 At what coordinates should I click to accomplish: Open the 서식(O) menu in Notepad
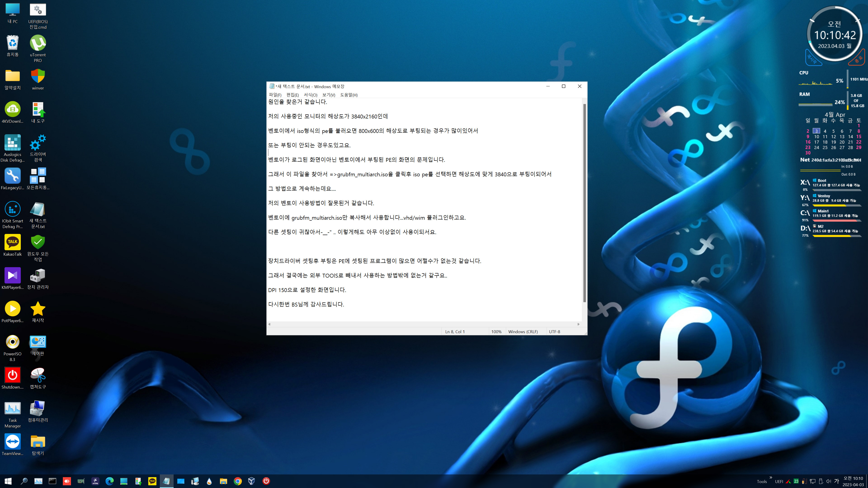310,95
